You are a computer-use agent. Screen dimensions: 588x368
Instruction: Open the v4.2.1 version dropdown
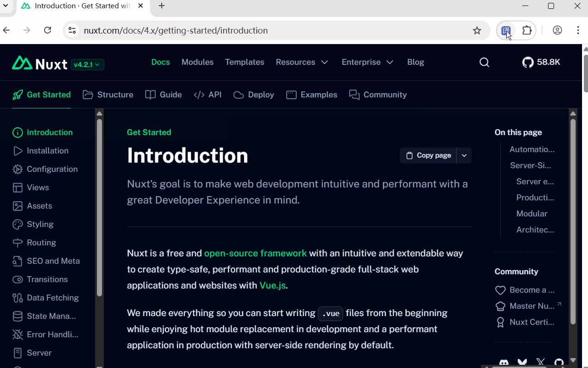pos(87,65)
